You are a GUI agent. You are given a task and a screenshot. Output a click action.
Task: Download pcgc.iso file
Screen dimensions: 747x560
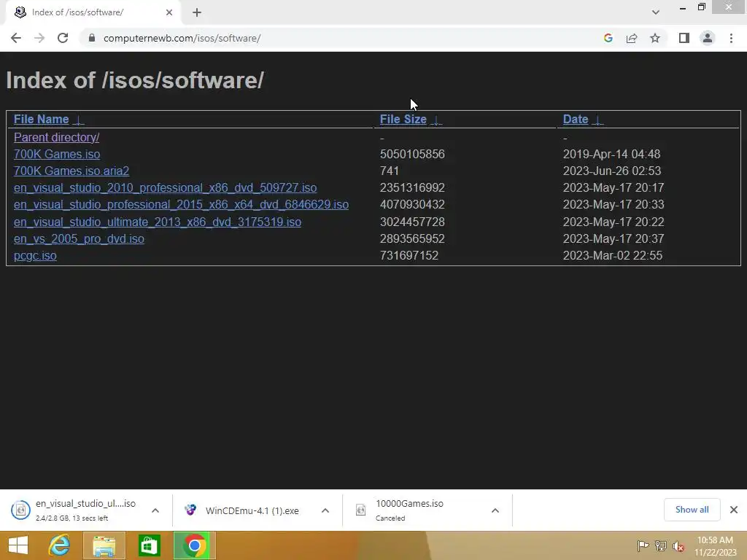35,256
